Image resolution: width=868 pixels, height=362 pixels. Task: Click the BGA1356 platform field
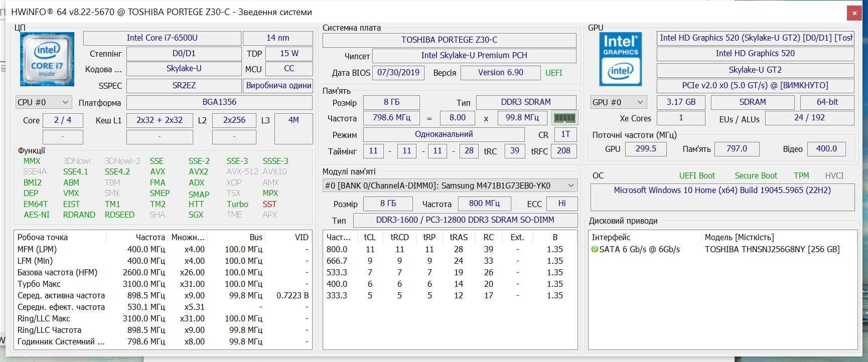pos(219,102)
